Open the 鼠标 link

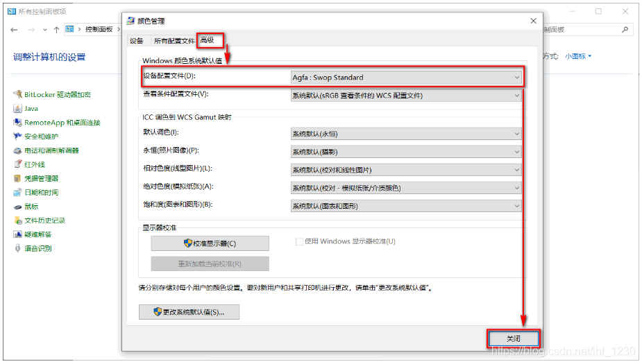click(31, 207)
